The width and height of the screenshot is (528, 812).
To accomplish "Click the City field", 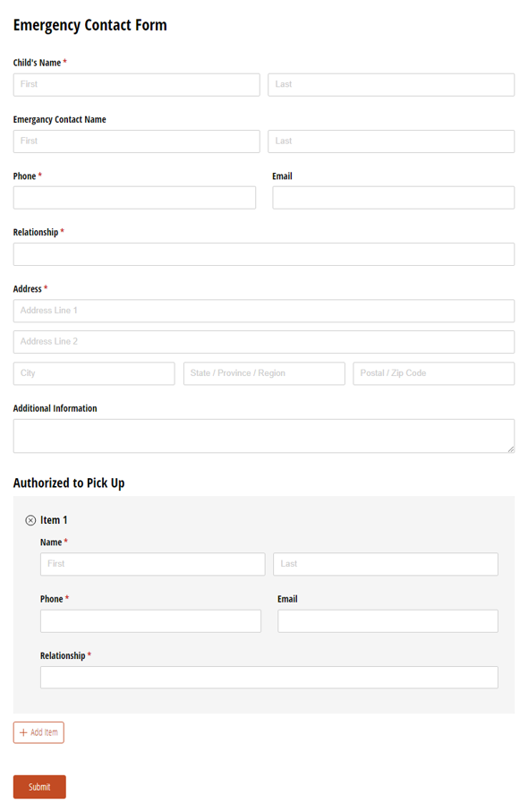I will 94,373.
